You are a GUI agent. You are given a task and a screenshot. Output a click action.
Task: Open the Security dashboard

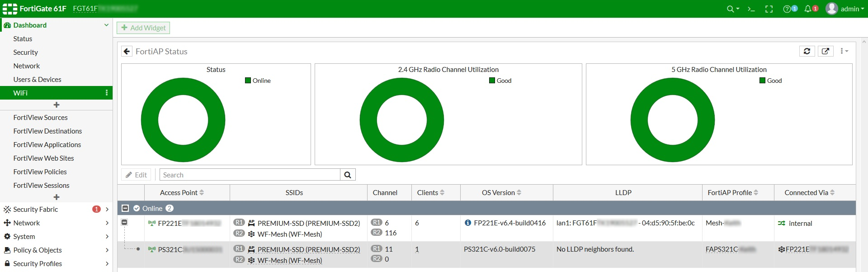coord(25,52)
